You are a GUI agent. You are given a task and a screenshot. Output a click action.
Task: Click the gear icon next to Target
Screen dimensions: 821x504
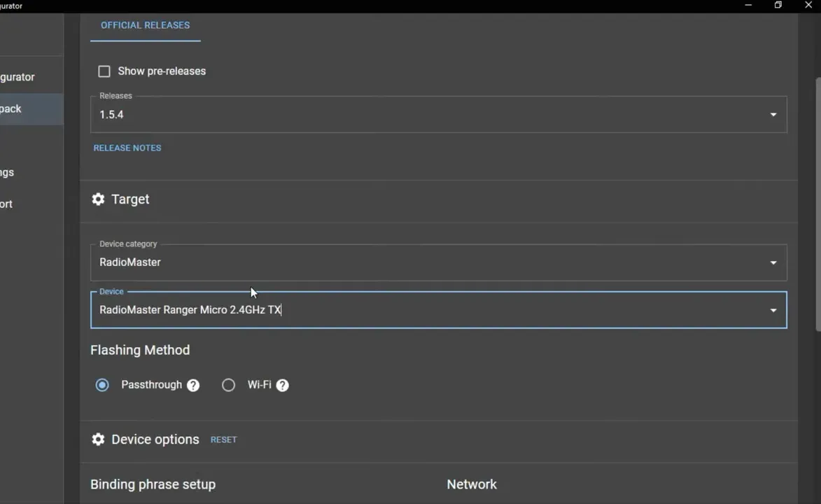coord(98,199)
